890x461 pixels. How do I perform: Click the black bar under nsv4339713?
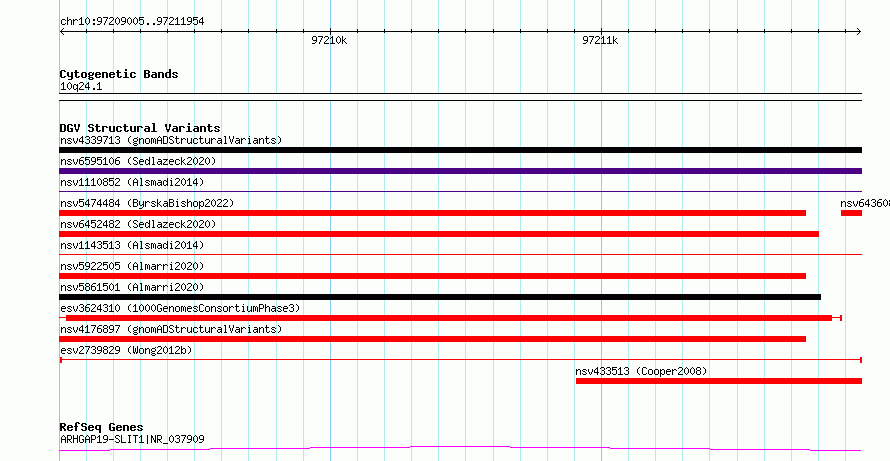click(460, 150)
